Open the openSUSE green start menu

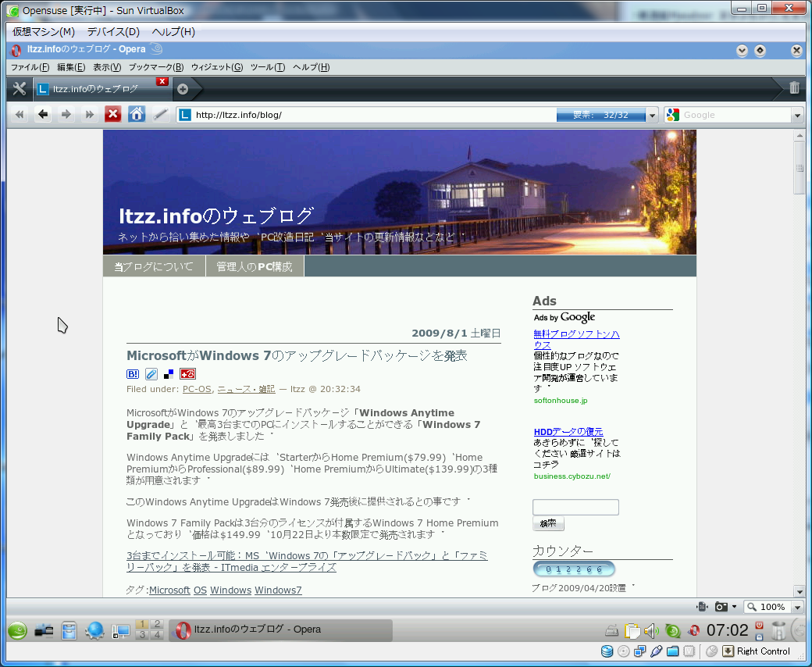[x=18, y=631]
